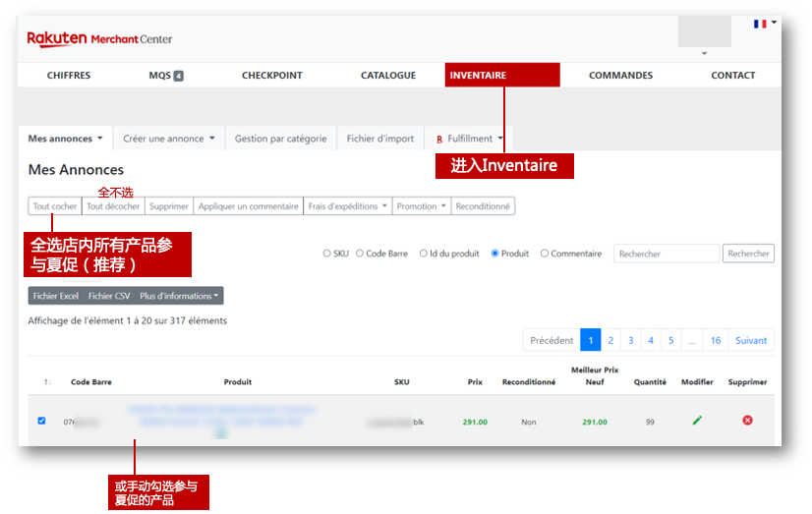Select pagination page 1
This screenshot has width=812, height=514.
click(591, 340)
